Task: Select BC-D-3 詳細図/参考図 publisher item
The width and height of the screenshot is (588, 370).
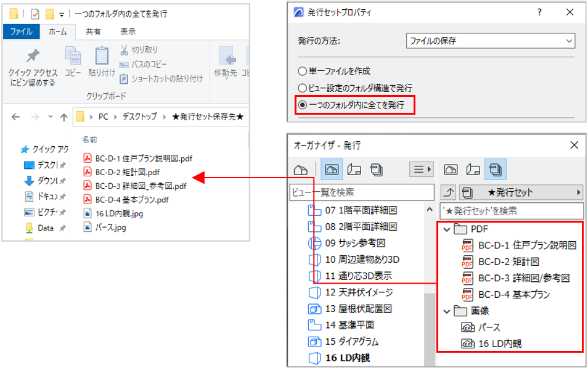Action: tap(516, 278)
